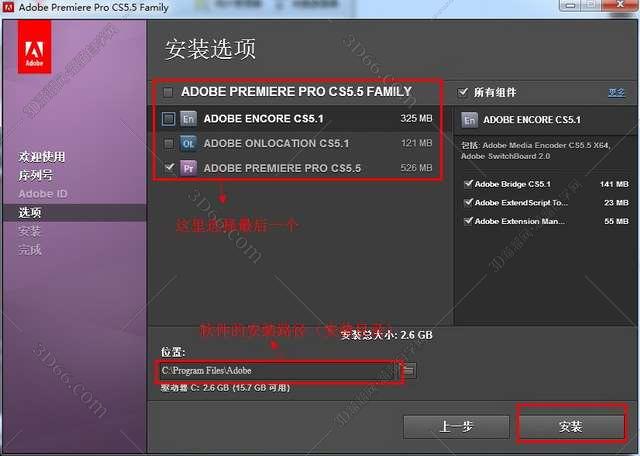Uncheck Adobe ExtendScript To... component
Screen dimensions: 640x456
(468, 202)
